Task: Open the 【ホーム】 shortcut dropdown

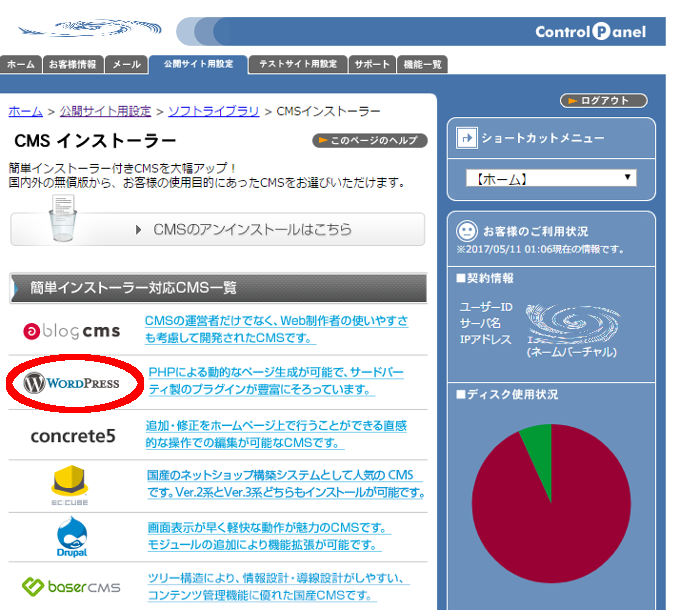Action: tap(551, 178)
